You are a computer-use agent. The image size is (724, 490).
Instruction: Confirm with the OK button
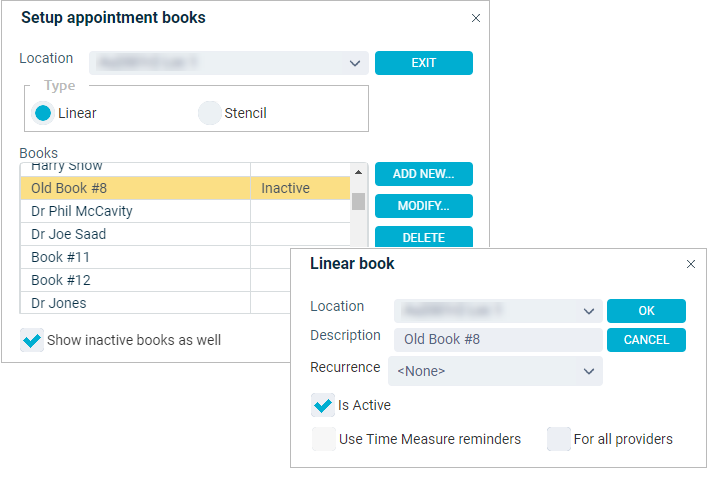pyautogui.click(x=646, y=311)
